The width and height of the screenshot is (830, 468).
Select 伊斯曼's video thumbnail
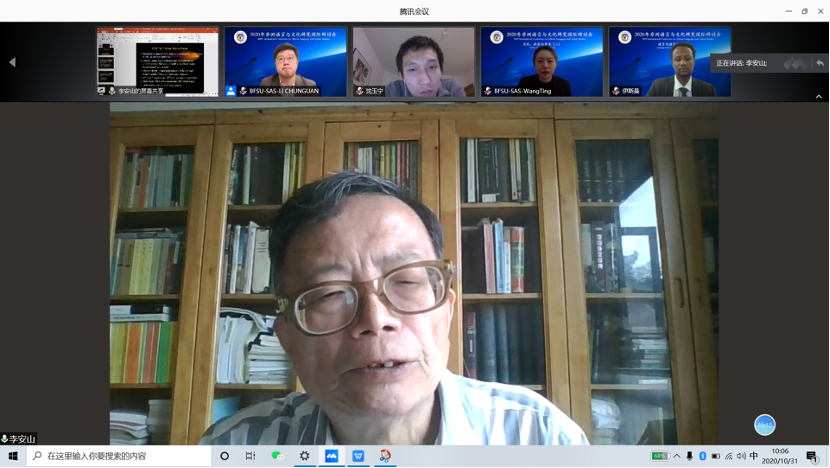pos(669,61)
